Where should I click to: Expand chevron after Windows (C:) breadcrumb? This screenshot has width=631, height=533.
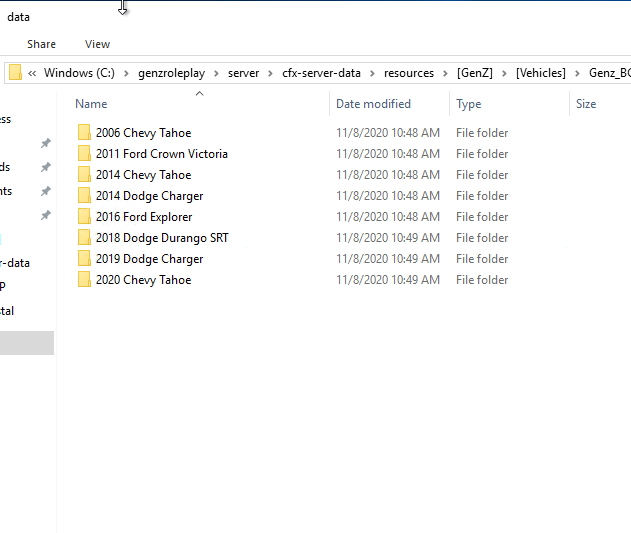click(x=126, y=73)
